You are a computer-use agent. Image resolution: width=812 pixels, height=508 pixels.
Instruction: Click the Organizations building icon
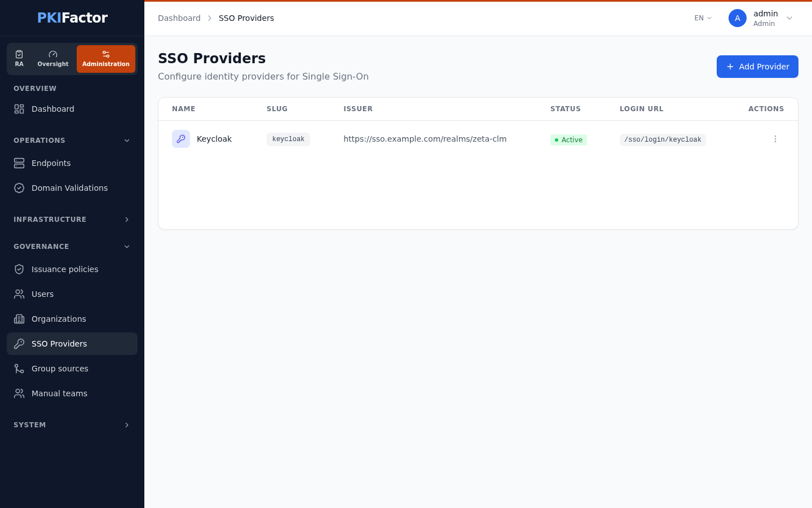pyautogui.click(x=19, y=319)
